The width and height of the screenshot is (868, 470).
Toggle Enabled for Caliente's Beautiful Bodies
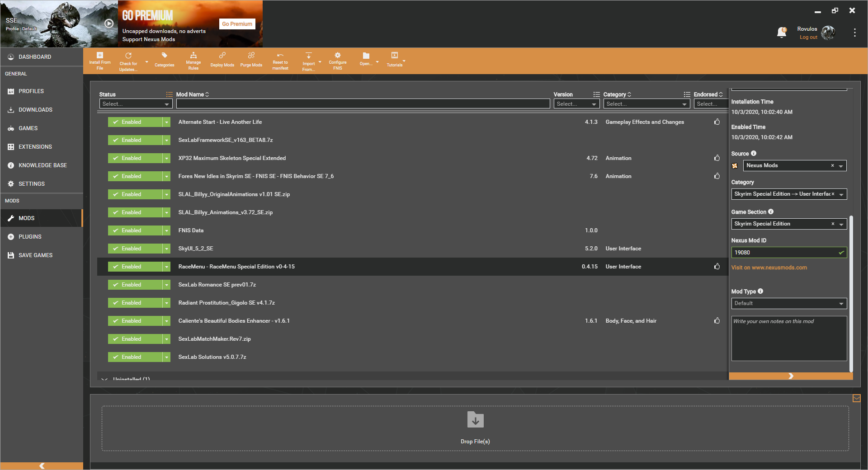point(135,321)
